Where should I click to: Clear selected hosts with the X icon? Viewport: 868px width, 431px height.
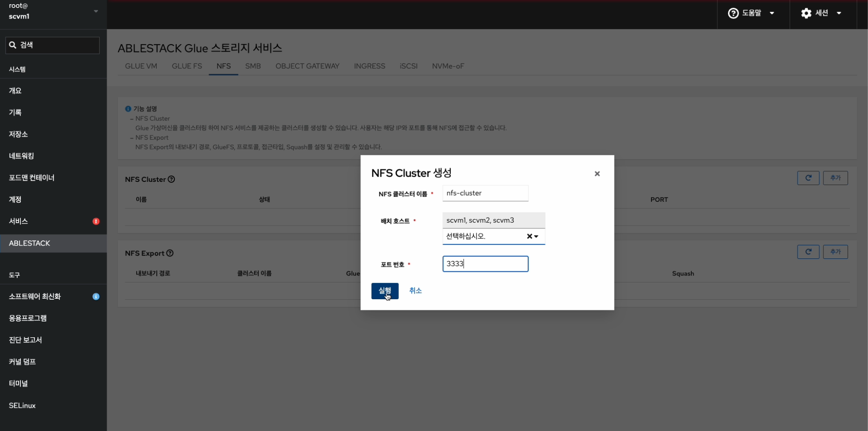coord(529,237)
